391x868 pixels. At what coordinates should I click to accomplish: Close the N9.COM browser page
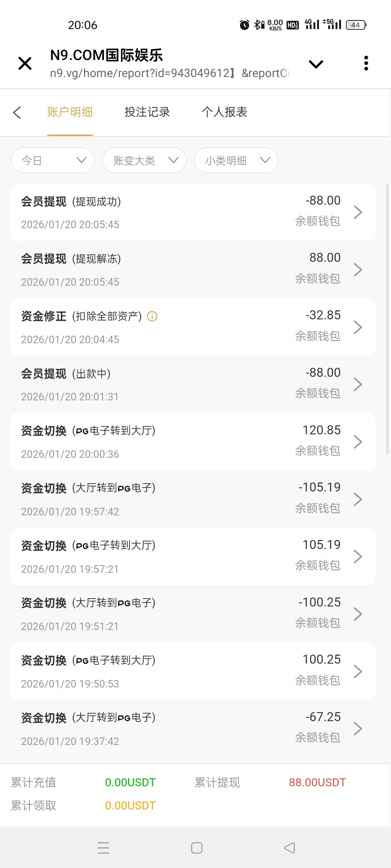tap(25, 63)
